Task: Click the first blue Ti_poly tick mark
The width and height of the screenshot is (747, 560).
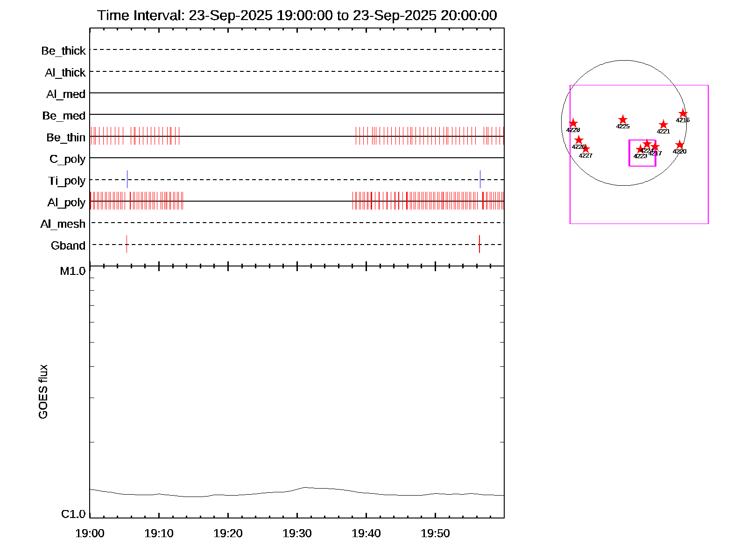Action: coord(127,180)
